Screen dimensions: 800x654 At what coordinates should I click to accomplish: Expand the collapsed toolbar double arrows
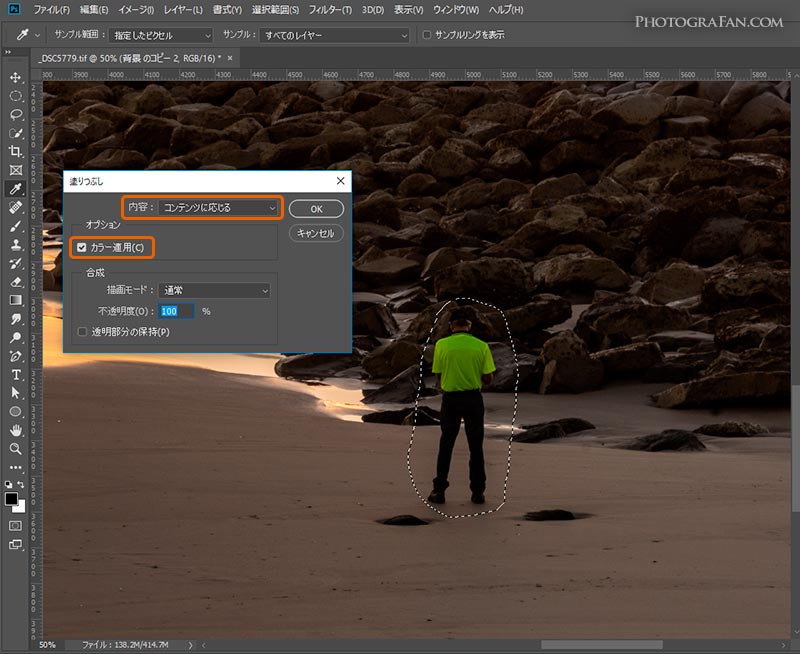tap(8, 52)
